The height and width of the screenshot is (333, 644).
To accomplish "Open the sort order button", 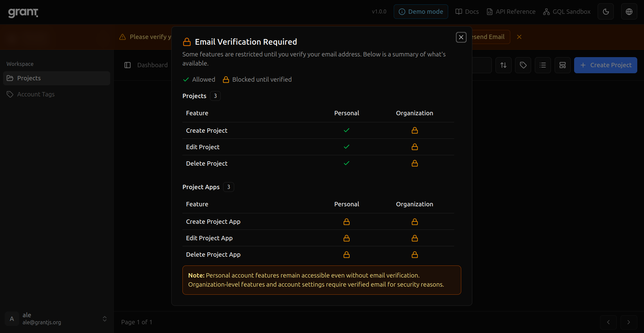I will coord(503,65).
